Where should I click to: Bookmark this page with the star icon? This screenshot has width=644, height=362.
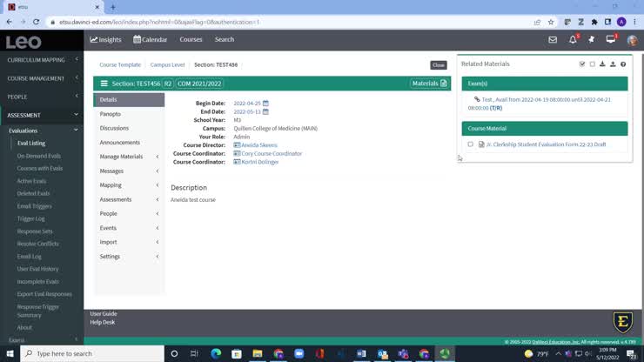551,22
